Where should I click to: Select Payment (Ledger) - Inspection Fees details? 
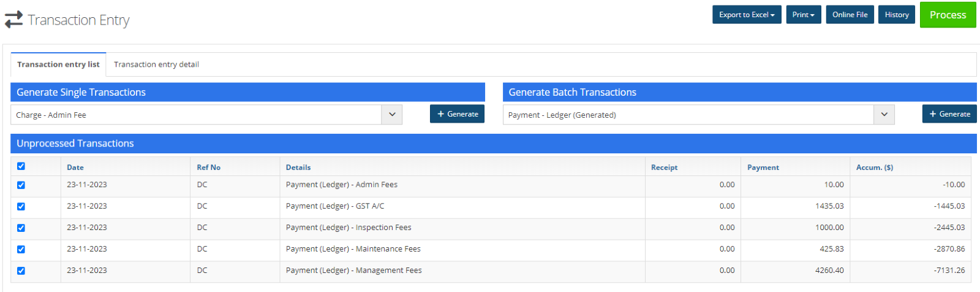tap(349, 228)
